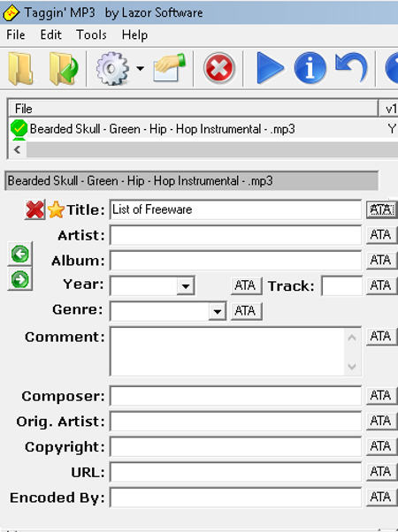
Task: Go to previous file with green left arrow
Action: point(20,254)
